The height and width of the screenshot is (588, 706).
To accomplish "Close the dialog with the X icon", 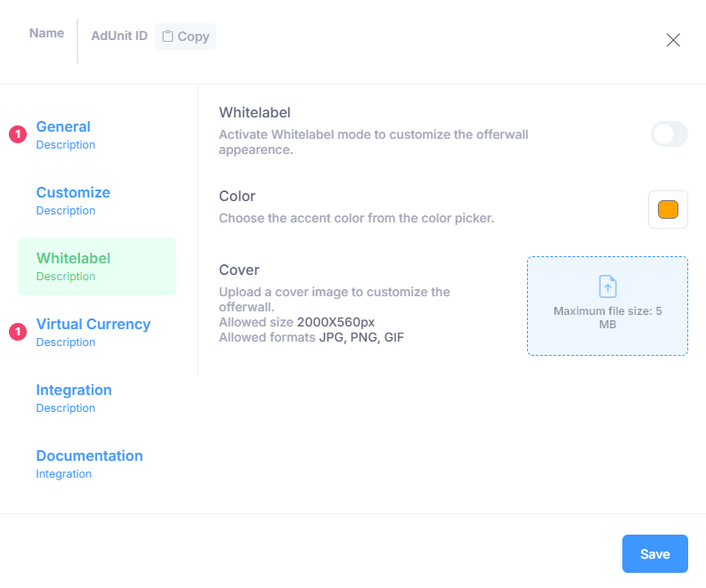I will coord(673,39).
